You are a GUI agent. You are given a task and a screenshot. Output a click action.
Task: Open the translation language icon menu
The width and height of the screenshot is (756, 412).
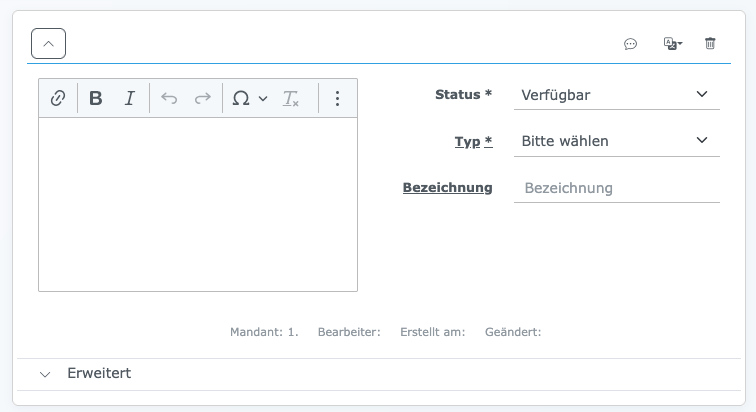coord(672,44)
